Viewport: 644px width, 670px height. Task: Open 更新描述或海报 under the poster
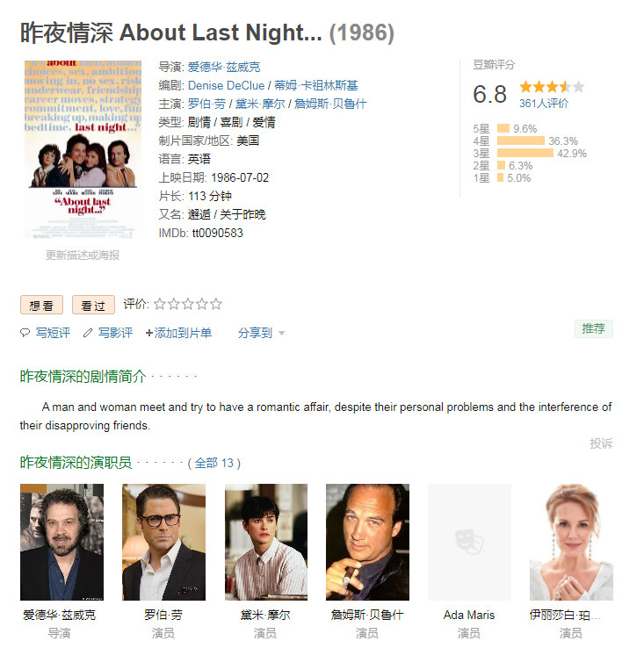83,256
